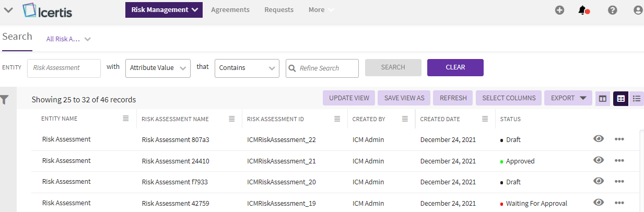The height and width of the screenshot is (212, 644).
Task: Open Created Date column menu icon
Action: 485,119
